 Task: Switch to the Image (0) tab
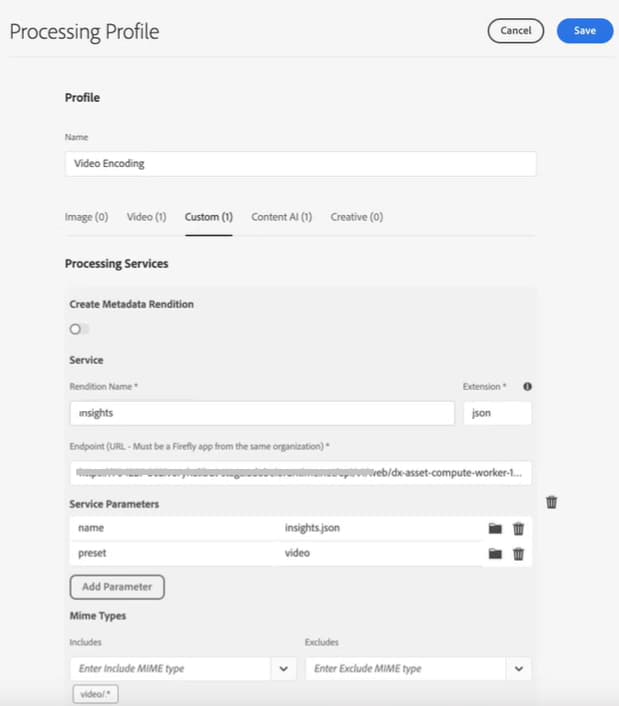pos(86,217)
